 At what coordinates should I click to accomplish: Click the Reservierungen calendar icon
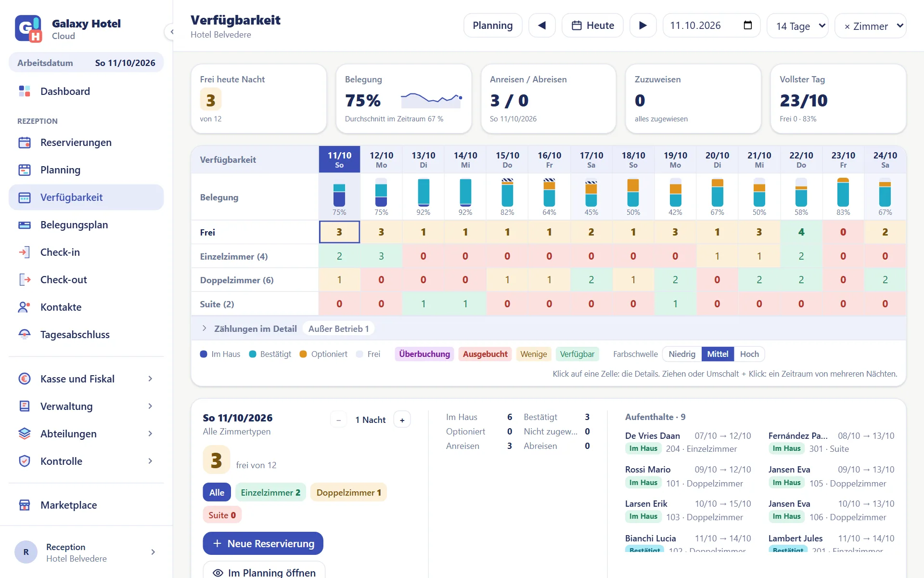(x=25, y=142)
